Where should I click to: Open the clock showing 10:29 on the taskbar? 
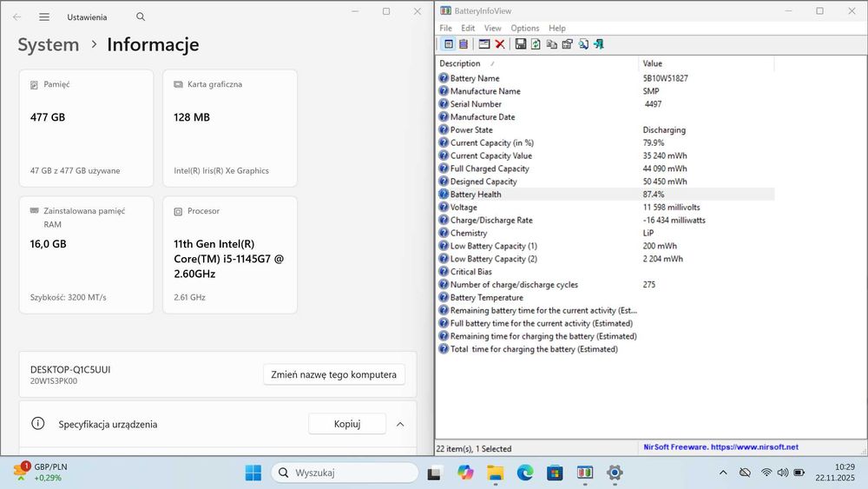point(835,472)
